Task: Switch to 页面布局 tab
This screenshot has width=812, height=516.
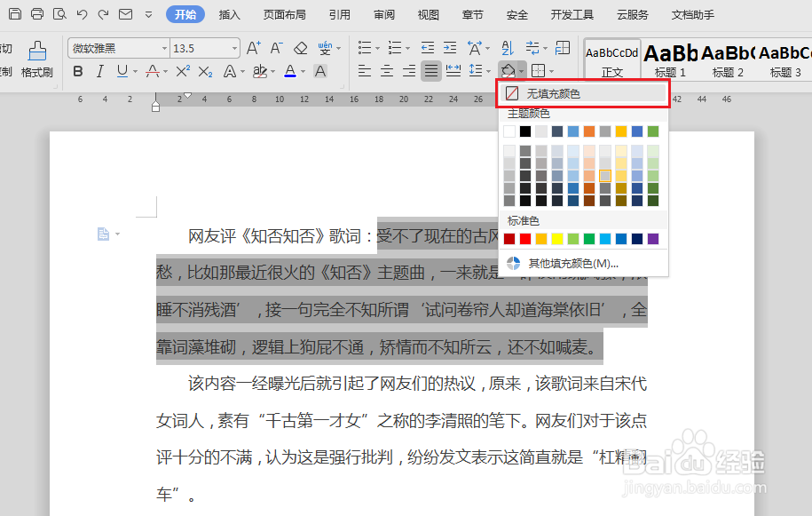Action: [x=284, y=14]
